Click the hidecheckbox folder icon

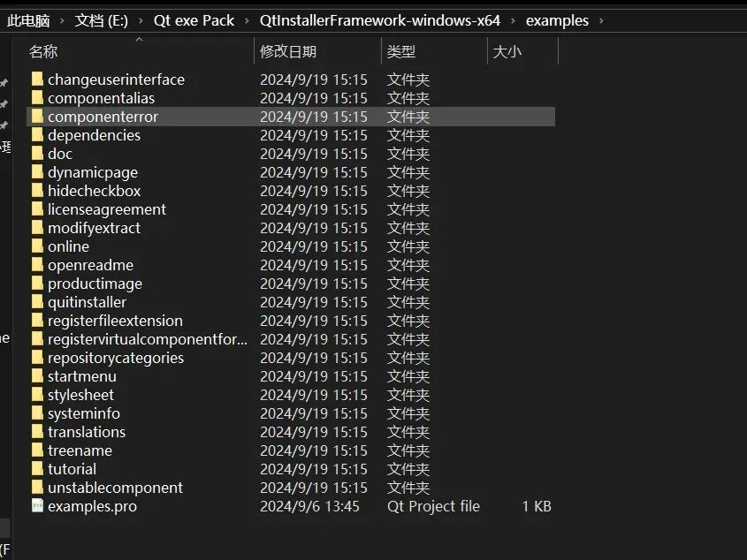click(x=38, y=191)
